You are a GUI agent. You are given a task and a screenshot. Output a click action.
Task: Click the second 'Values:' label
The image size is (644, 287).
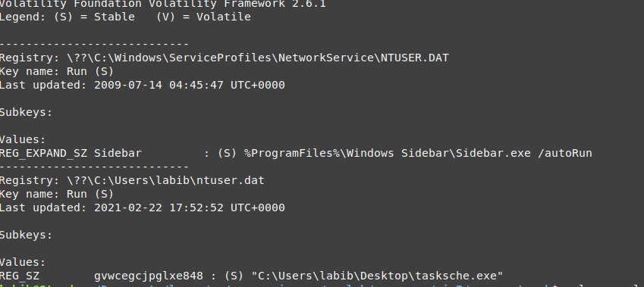coord(23,262)
